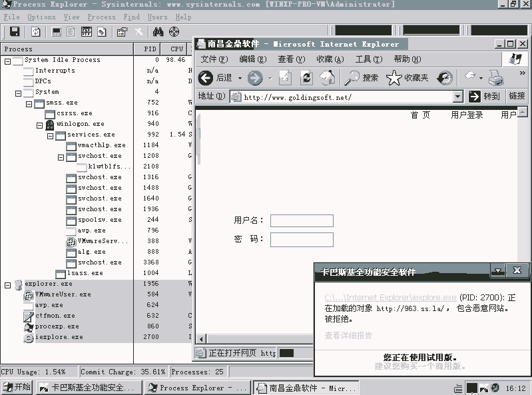Sort by the CPU column header
Viewport: 532px width, 395px height.
[x=174, y=49]
